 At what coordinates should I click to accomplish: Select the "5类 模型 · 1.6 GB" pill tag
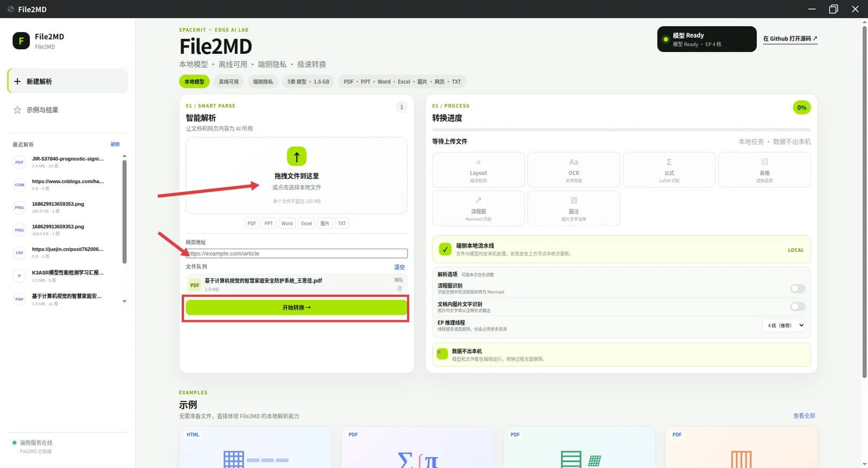click(308, 81)
